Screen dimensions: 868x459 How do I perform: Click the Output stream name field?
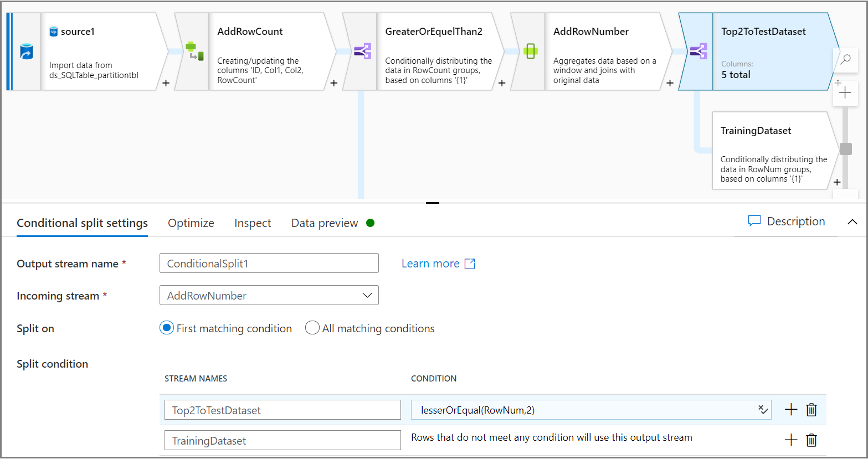pos(269,264)
